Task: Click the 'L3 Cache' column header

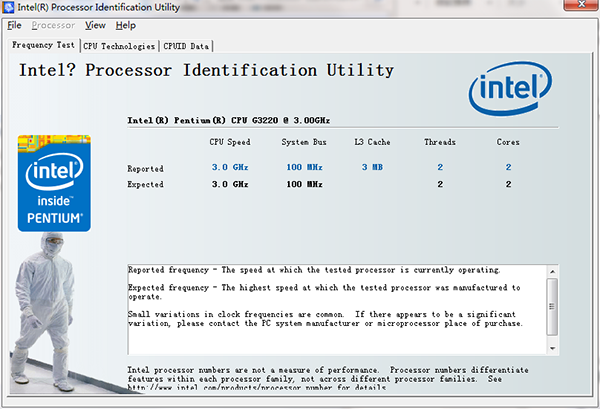Action: (372, 142)
